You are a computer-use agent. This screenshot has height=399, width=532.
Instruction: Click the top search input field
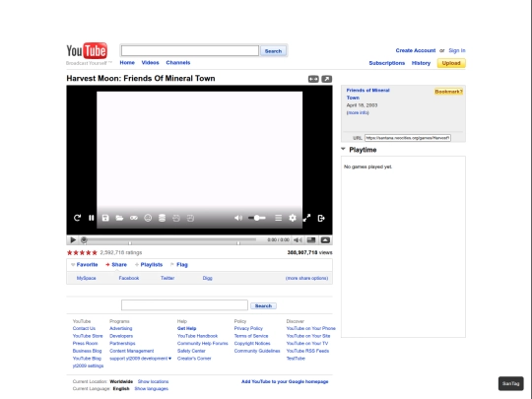click(x=190, y=50)
